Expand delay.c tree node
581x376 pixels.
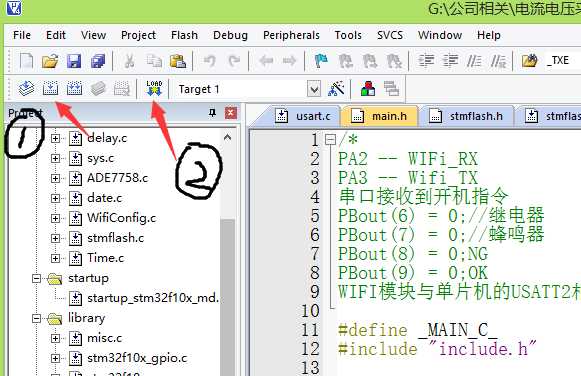tap(55, 139)
